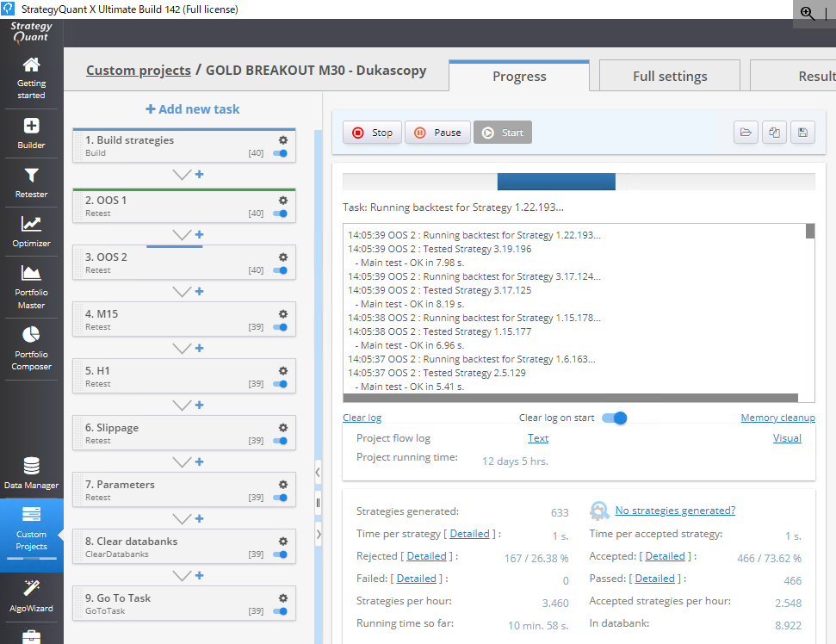Switch to the Full settings tab
The height and width of the screenshot is (644, 836).
(669, 76)
